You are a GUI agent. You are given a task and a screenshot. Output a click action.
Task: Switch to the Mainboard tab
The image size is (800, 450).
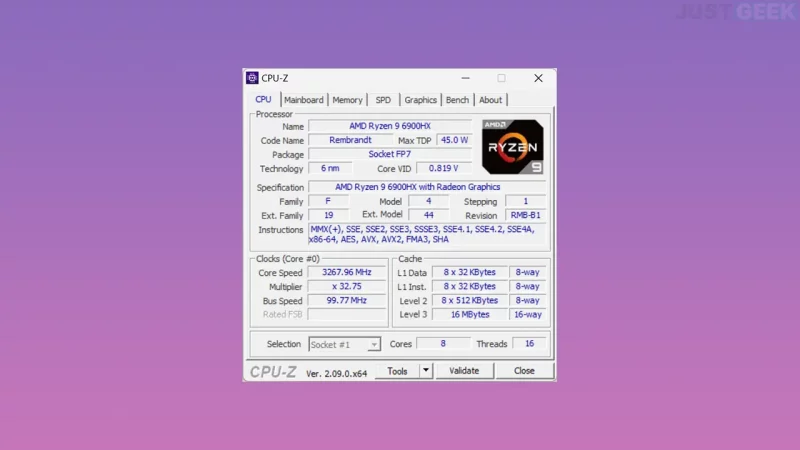[304, 100]
